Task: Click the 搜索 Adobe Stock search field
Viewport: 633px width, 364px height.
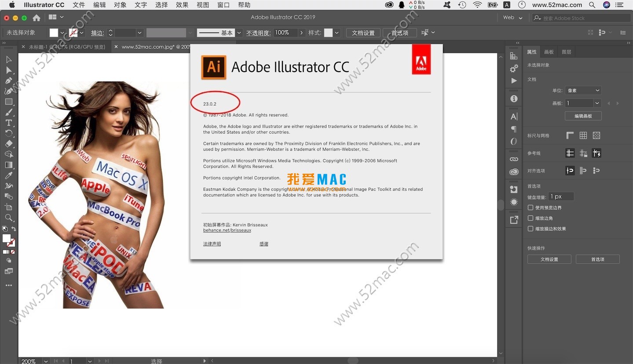Action: pos(581,18)
